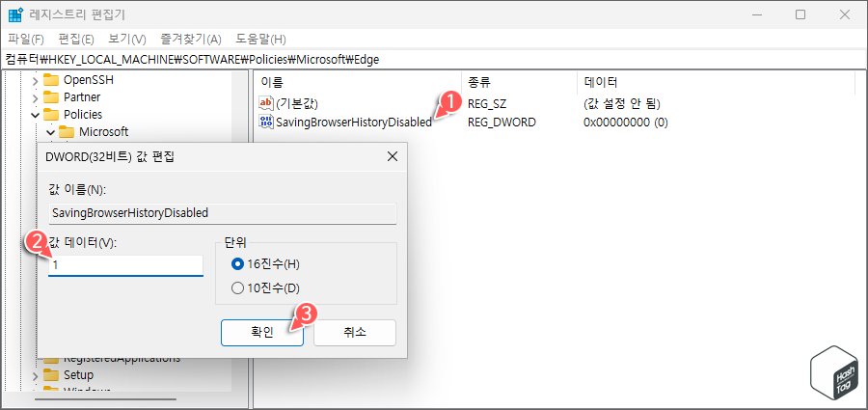Maximize the Registry Editor window
The height and width of the screenshot is (410, 868).
pyautogui.click(x=800, y=15)
